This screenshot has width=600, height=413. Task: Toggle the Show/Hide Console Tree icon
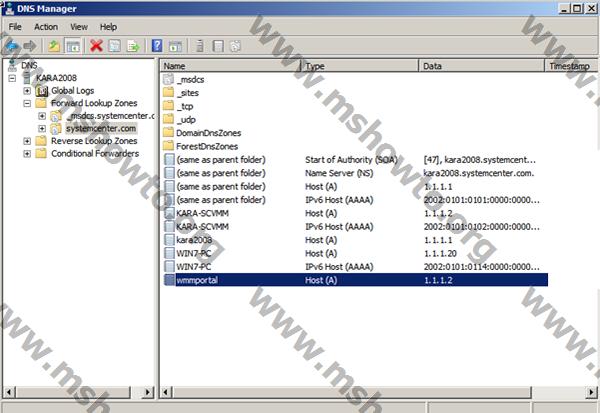point(72,46)
